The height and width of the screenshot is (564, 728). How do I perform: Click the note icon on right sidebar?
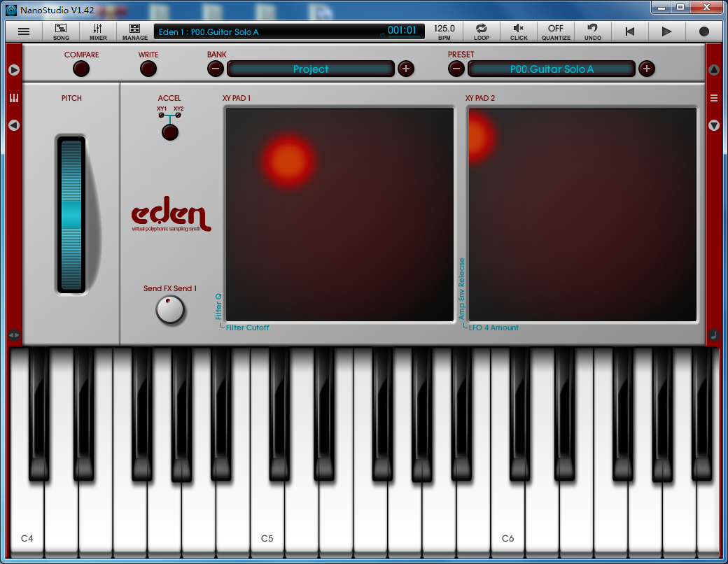[x=714, y=334]
